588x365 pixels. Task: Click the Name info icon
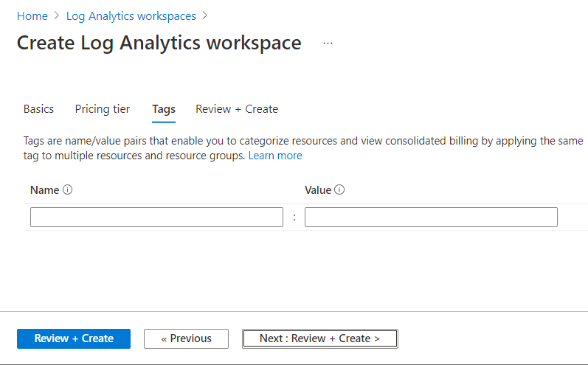[67, 190]
